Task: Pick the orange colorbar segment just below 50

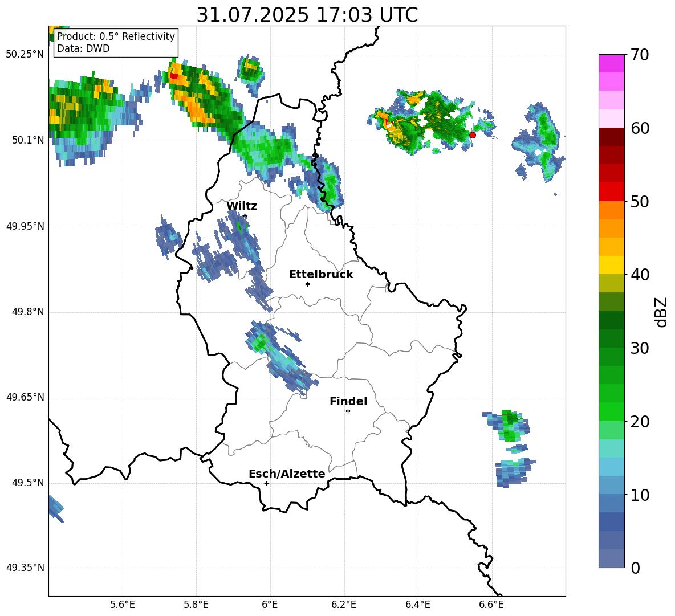Action: click(611, 210)
